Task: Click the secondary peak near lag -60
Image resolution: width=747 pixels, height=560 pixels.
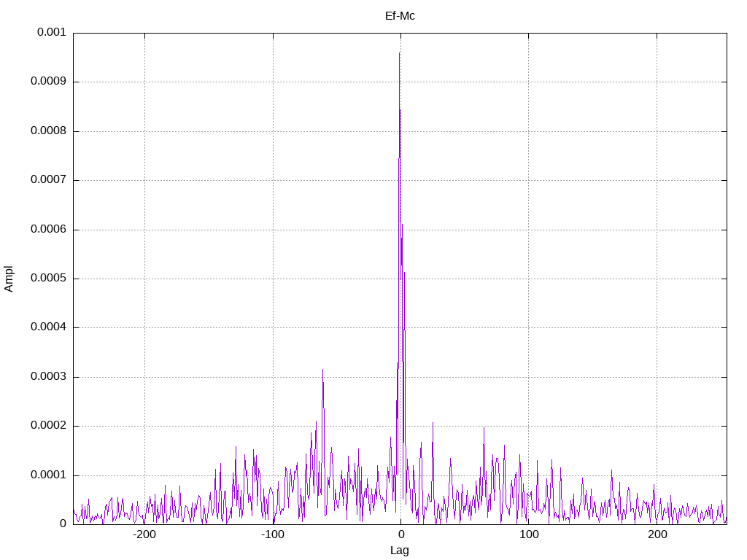Action: (322, 371)
